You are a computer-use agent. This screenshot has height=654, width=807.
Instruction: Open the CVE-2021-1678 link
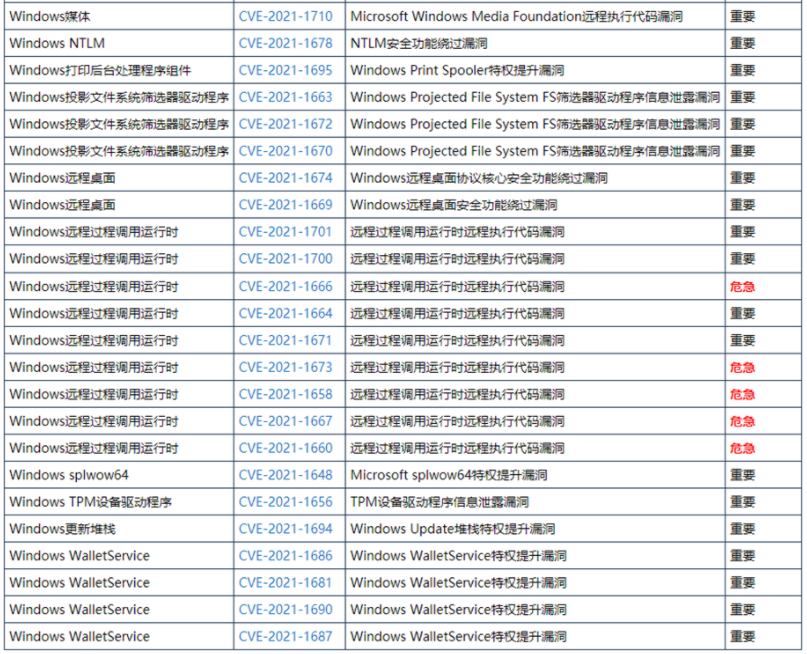(286, 43)
